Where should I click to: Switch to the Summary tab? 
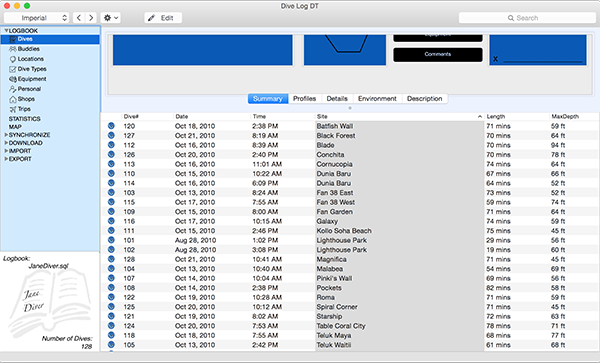pos(268,99)
